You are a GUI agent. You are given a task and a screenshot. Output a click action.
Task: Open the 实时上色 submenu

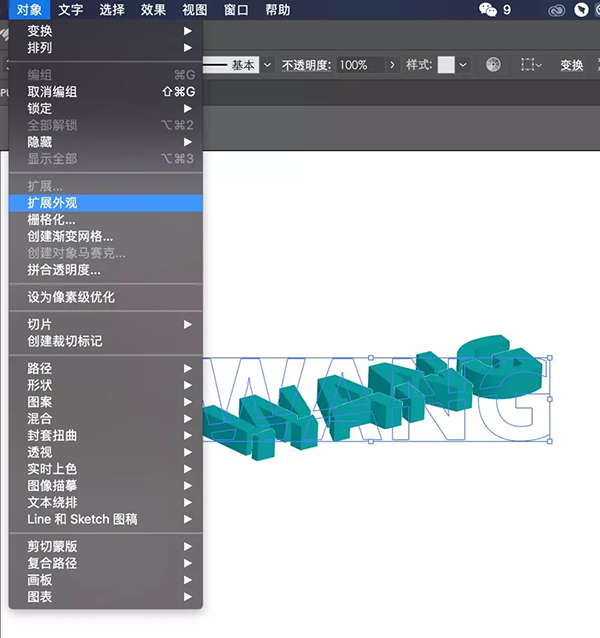(105, 469)
